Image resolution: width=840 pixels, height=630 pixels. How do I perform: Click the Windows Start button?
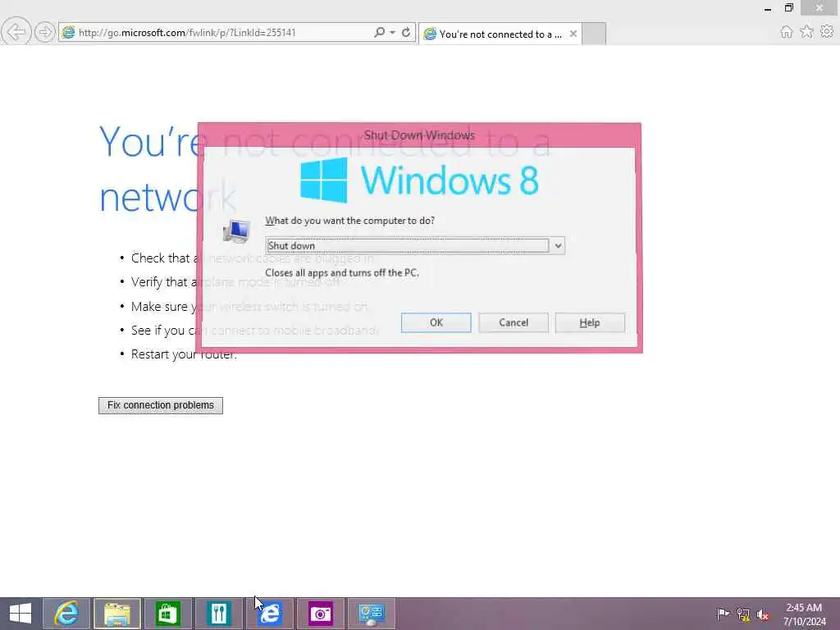[21, 614]
